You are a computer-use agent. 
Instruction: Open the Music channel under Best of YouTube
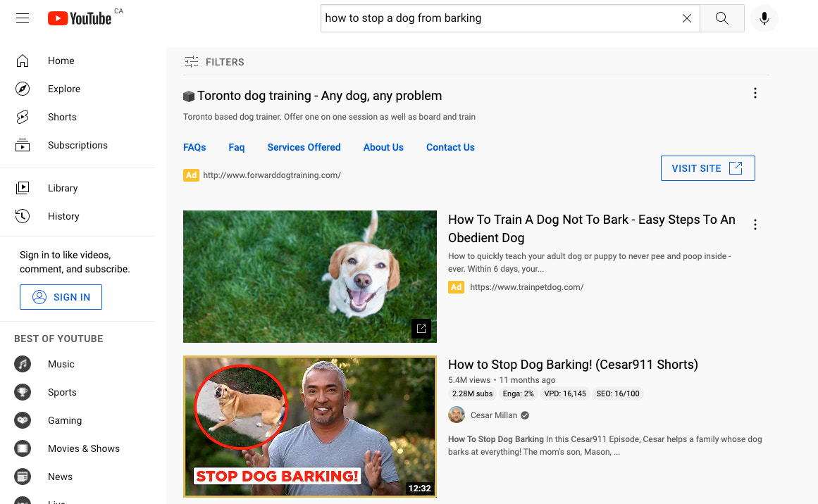61,364
